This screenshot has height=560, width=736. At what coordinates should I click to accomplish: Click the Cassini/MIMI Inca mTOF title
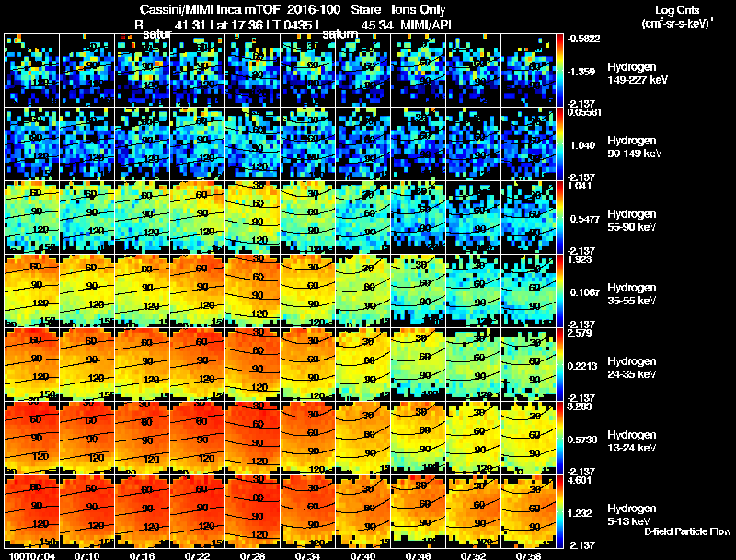[x=210, y=9]
